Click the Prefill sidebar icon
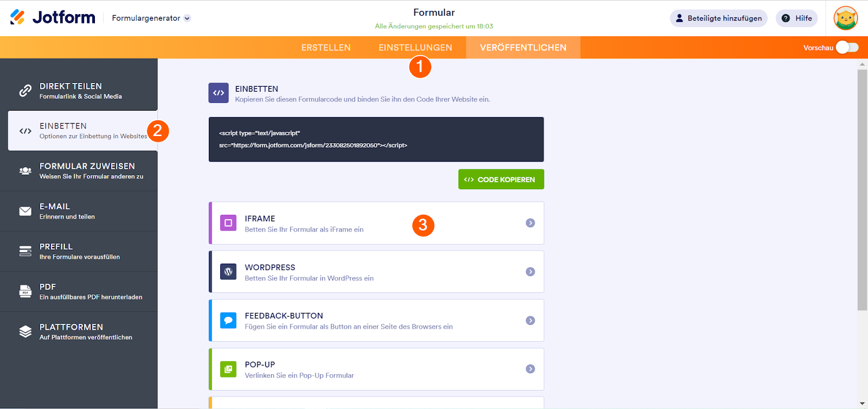 point(25,251)
